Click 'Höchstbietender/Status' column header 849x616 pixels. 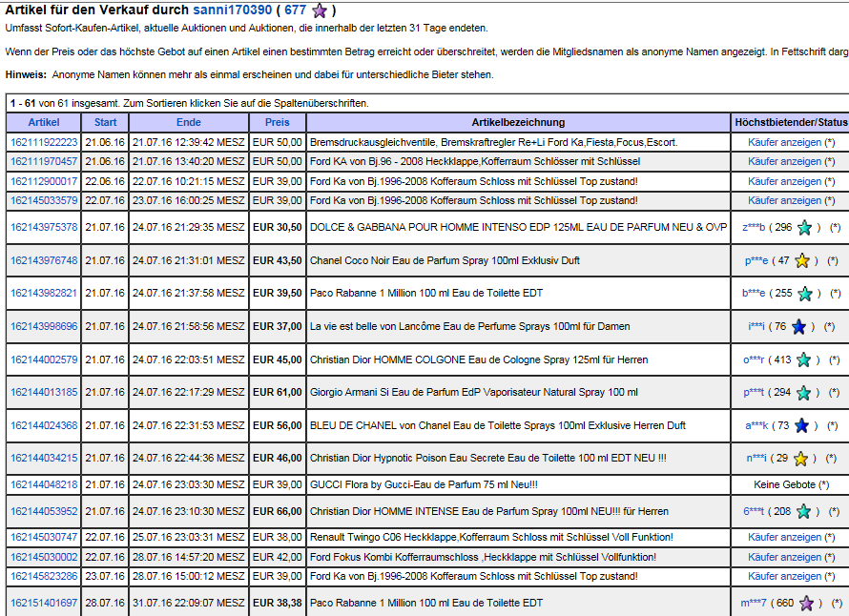click(791, 122)
